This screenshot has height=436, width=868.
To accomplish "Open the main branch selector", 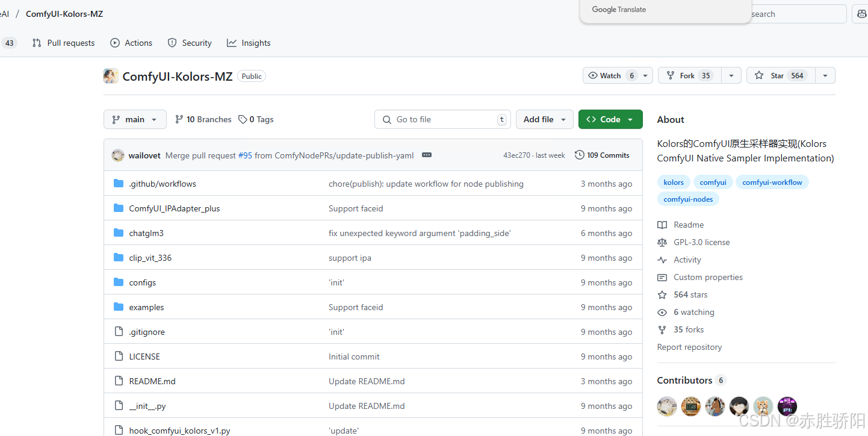I will [135, 119].
